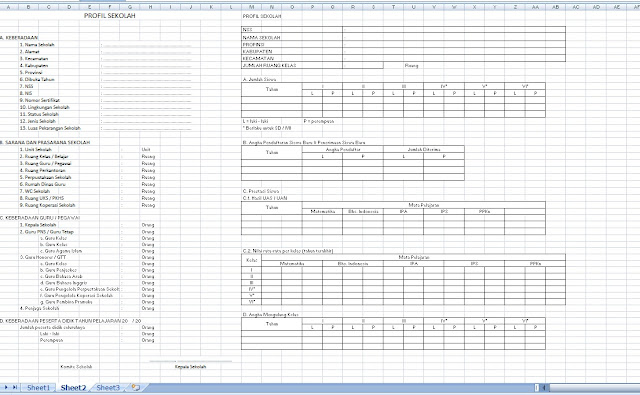Select column M header
The height and width of the screenshot is (395, 640).
tap(251, 7)
